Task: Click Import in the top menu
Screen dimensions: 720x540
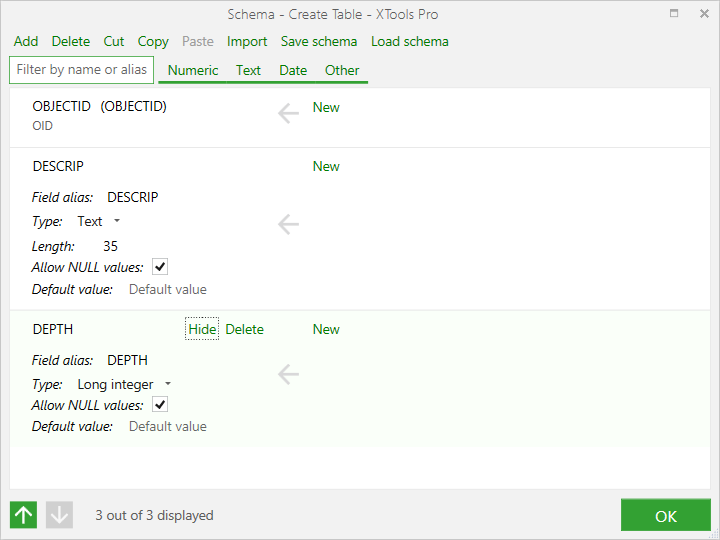Action: click(x=247, y=41)
